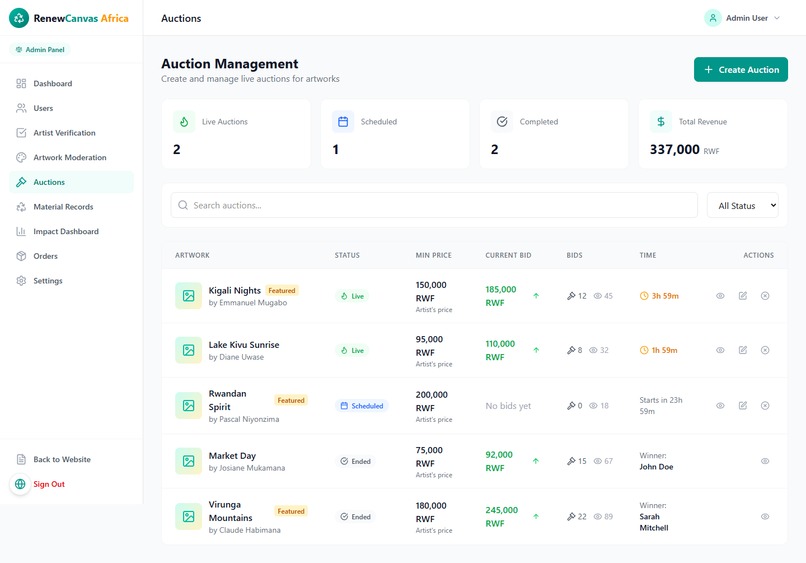Viewport: 806px width, 563px height.
Task: Click the Total Revenue dollar icon
Action: (661, 122)
